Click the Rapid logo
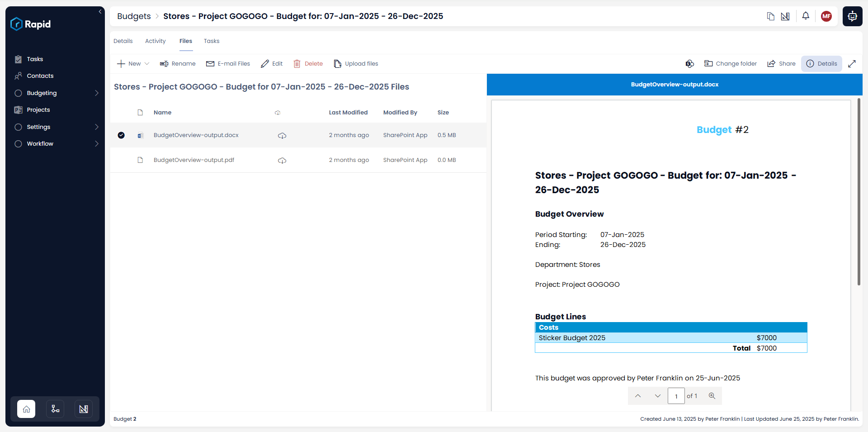The image size is (868, 432). tap(31, 24)
